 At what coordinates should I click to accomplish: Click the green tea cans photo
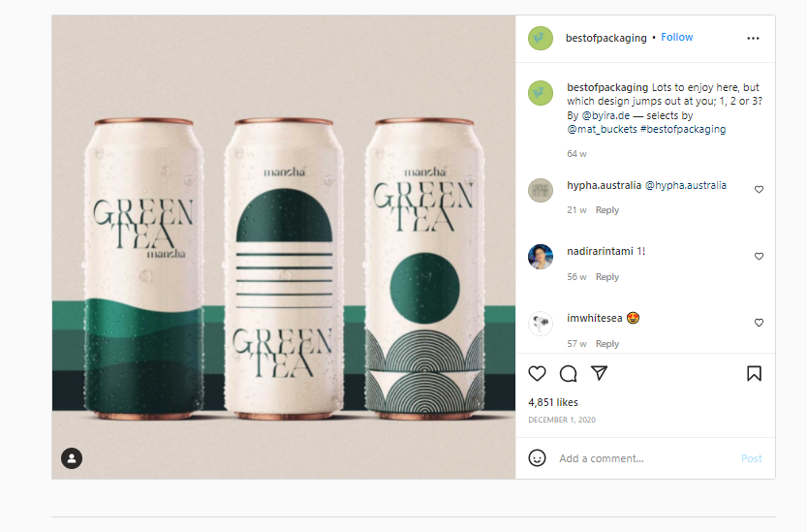pos(284,247)
